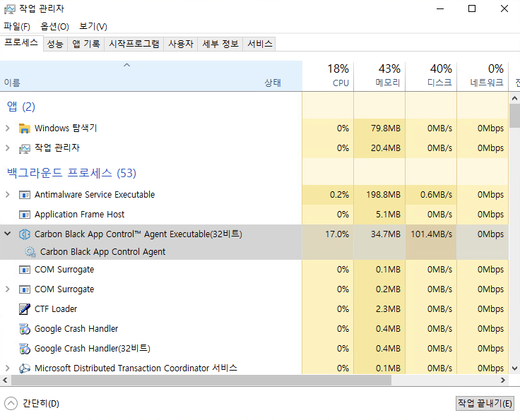Sort by the 40% 디스크 column header
Viewport: 520px width, 420px height.
[x=431, y=76]
